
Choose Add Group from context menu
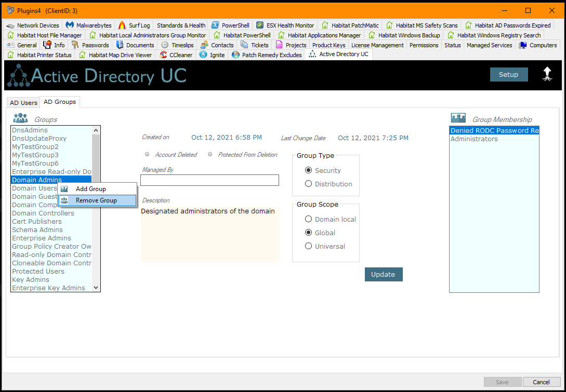[x=91, y=189]
